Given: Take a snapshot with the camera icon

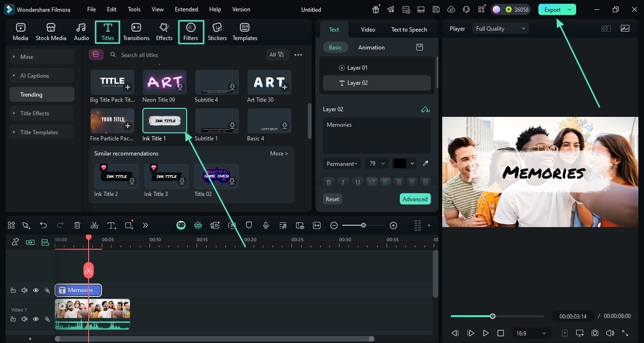Looking at the screenshot, I should [594, 333].
